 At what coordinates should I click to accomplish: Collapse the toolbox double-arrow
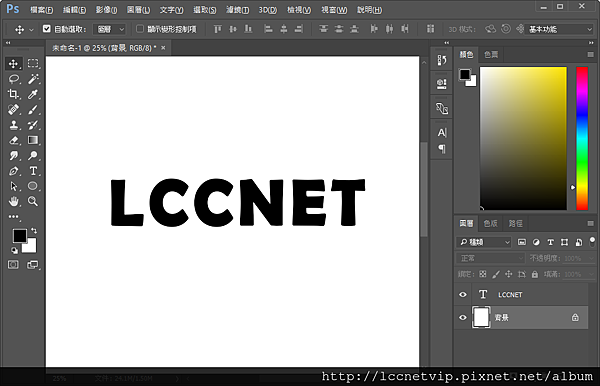(x=8, y=43)
